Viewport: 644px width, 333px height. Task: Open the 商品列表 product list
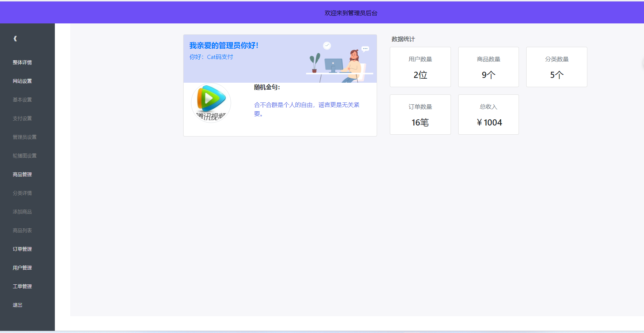[x=22, y=230]
